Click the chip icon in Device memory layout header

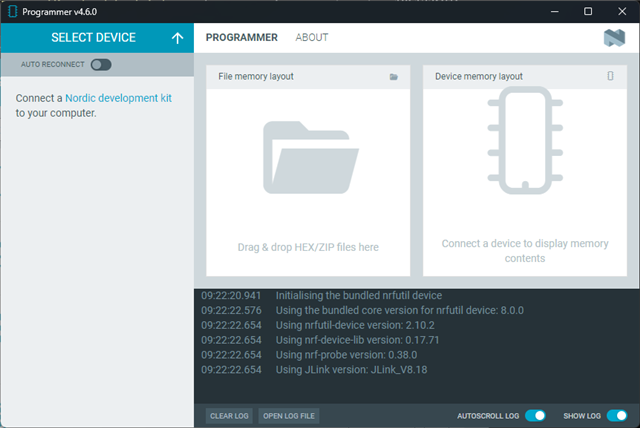click(610, 76)
